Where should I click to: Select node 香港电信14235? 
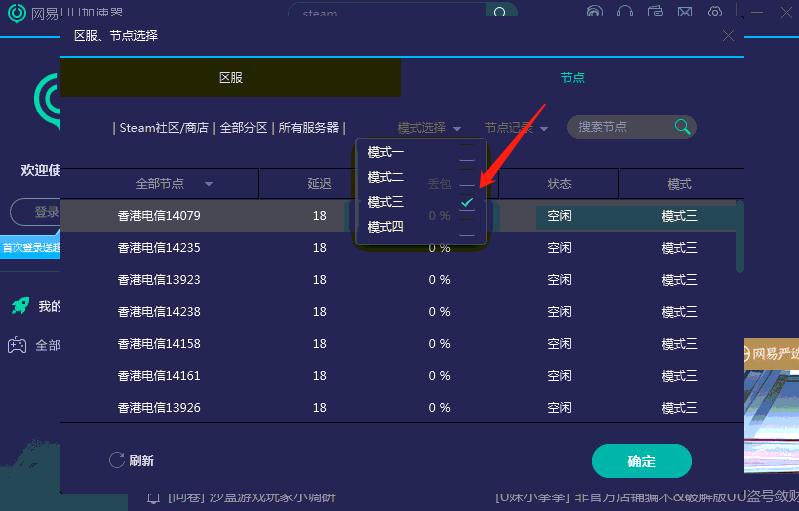(159, 248)
